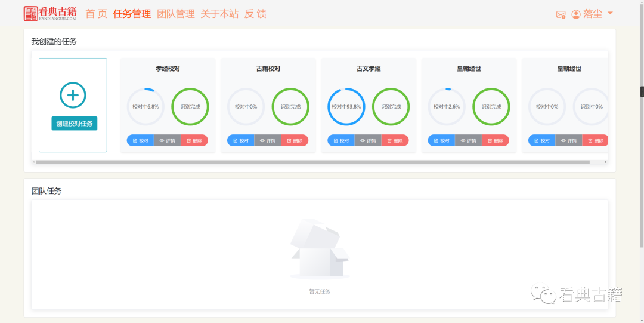
Task: Go to 首页 in navigation
Action: pos(97,14)
